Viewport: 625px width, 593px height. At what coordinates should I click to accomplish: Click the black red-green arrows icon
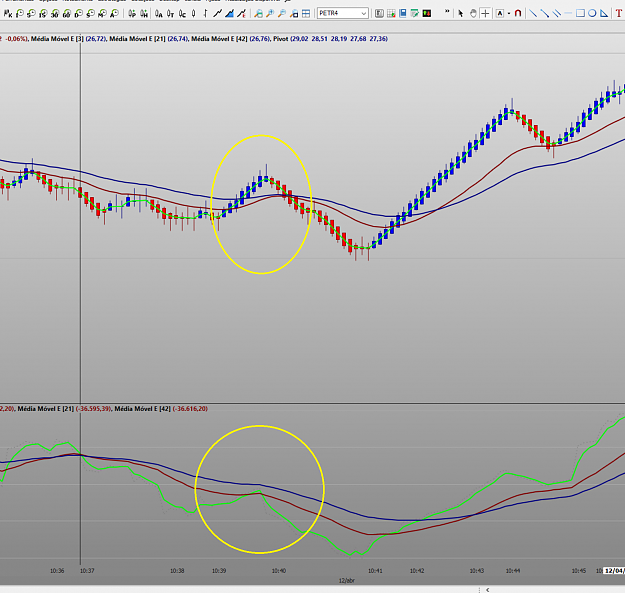coord(426,14)
